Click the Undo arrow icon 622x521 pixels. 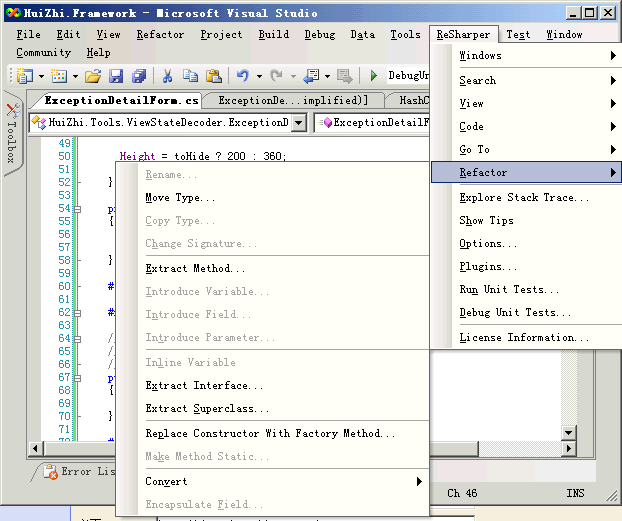tap(243, 76)
